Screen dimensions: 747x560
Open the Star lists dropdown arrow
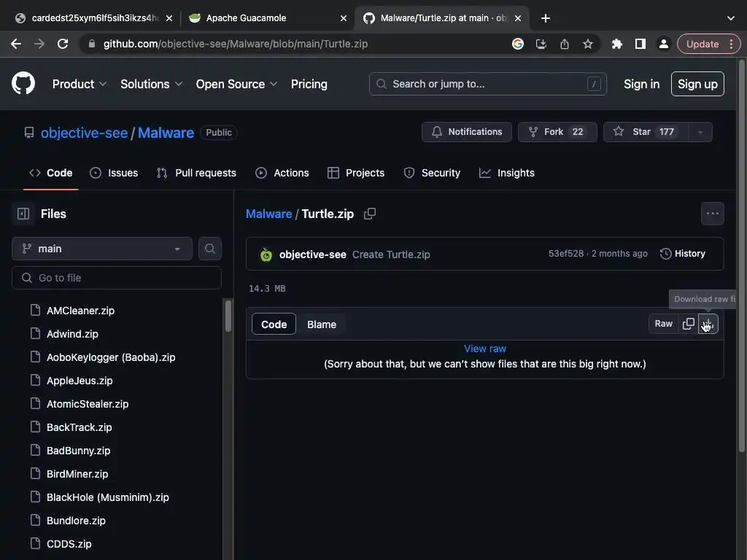pyautogui.click(x=700, y=132)
